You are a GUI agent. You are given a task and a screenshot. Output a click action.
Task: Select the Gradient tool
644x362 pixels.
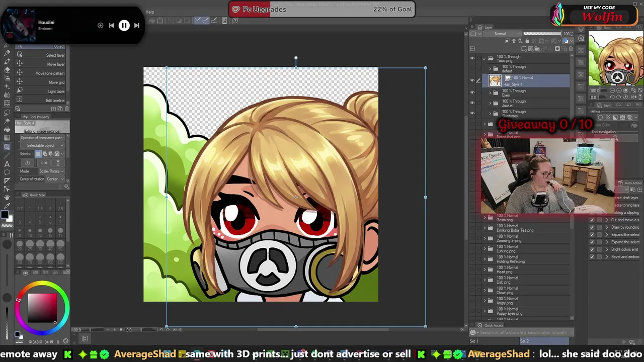click(x=7, y=138)
